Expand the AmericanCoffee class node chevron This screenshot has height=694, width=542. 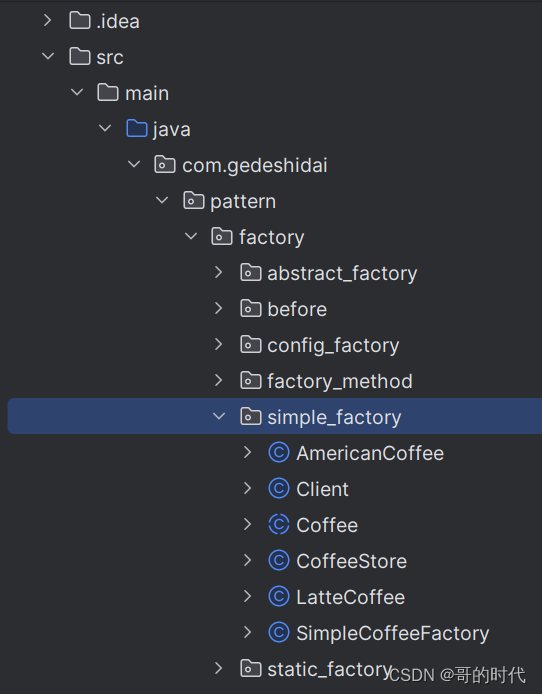click(247, 452)
